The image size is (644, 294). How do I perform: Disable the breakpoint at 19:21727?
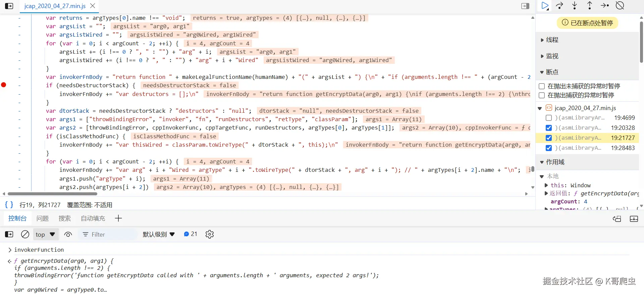point(549,138)
